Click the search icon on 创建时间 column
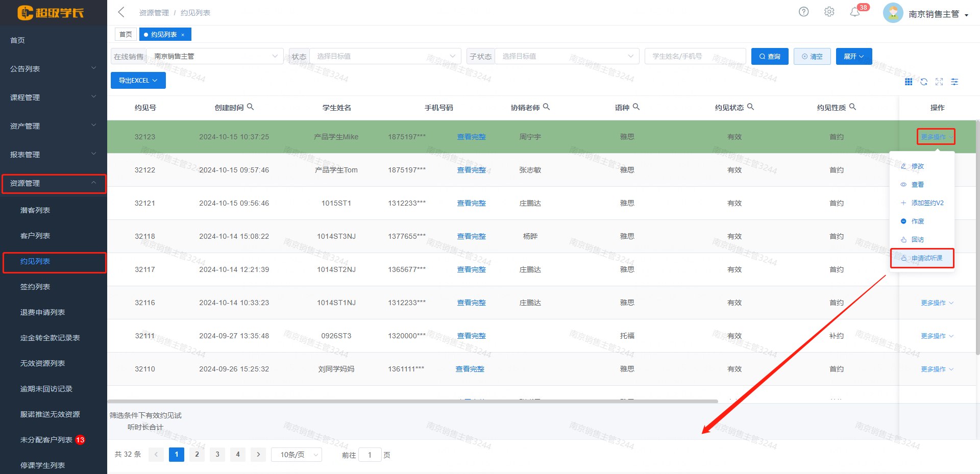This screenshot has height=474, width=980. 251,107
